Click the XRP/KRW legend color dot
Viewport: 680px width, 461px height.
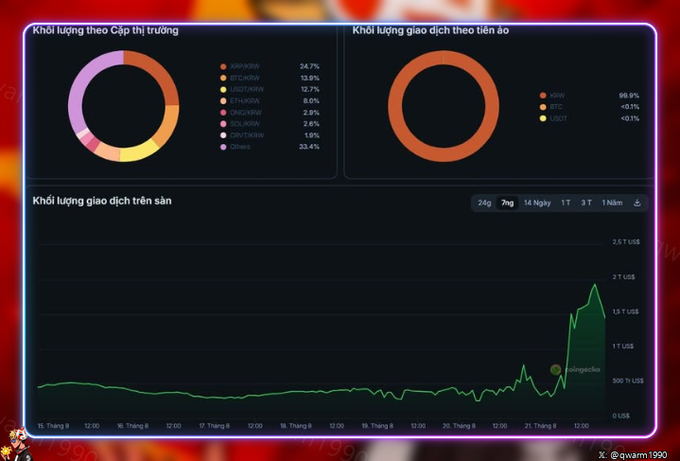pos(223,66)
